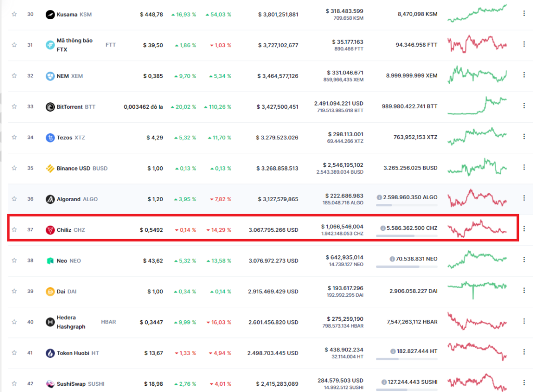Click info icon beside NEO circulating supply

click(392, 259)
